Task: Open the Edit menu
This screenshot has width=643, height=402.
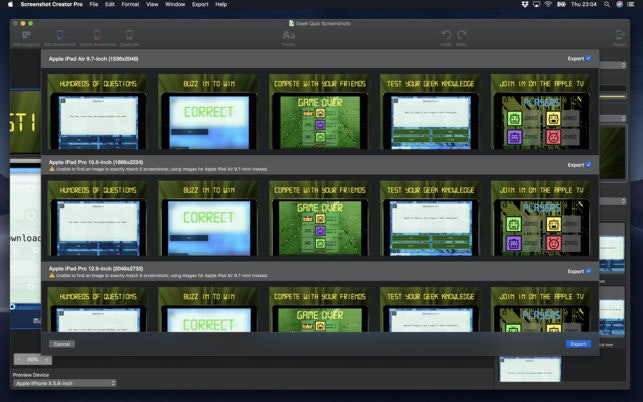Action: pyautogui.click(x=109, y=4)
